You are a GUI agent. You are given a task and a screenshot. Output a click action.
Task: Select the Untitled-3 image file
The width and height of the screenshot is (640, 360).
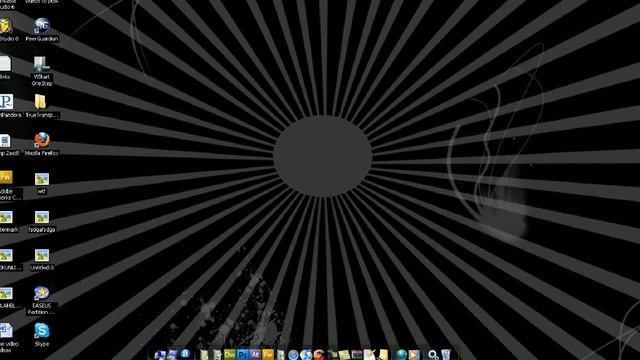click(42, 260)
